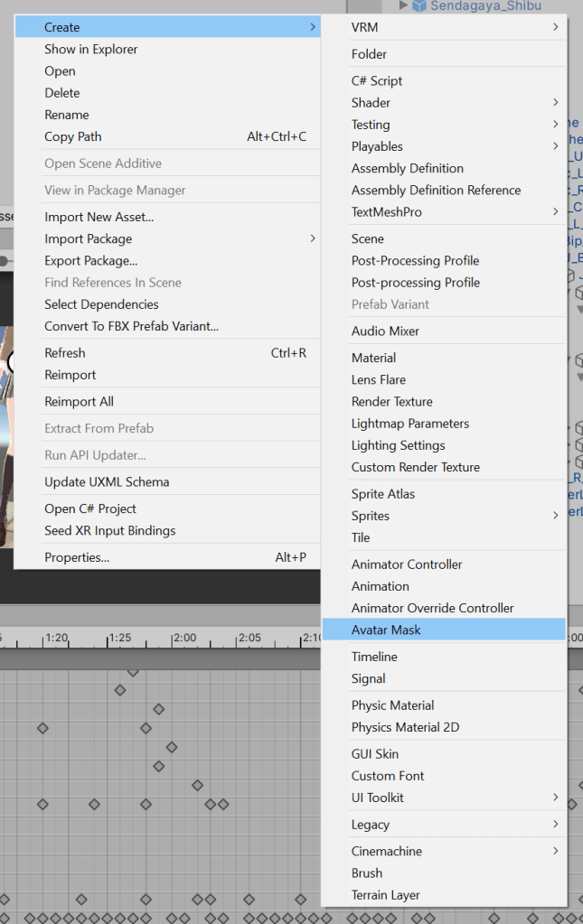Expand the Import Package submenu
This screenshot has width=583, height=924.
(x=313, y=238)
